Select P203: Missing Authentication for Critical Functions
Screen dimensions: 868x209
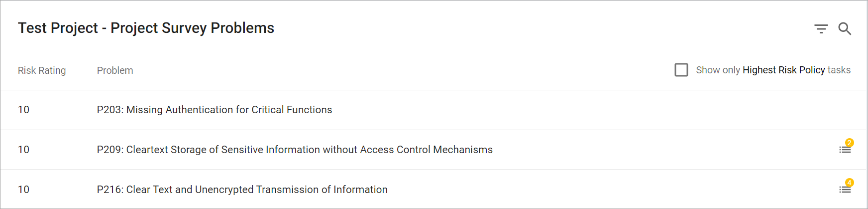215,110
